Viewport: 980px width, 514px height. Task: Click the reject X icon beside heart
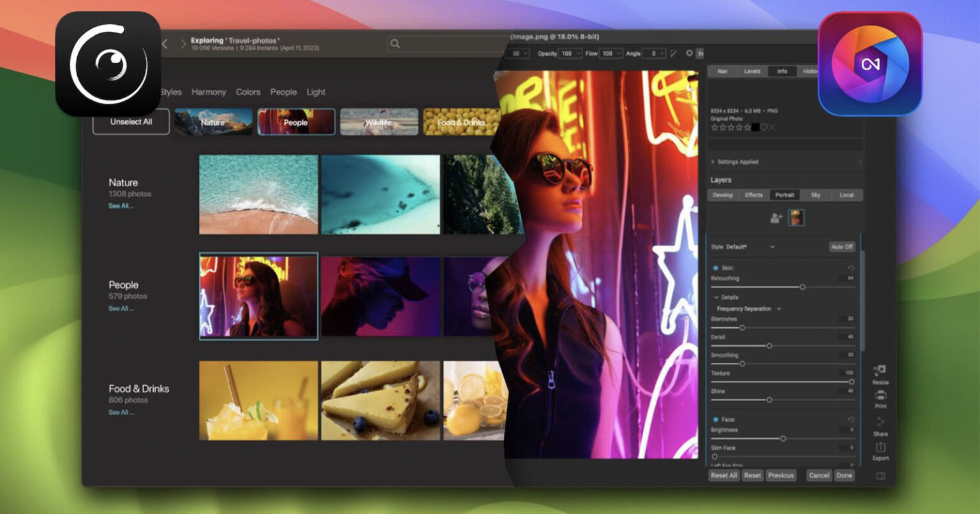772,128
